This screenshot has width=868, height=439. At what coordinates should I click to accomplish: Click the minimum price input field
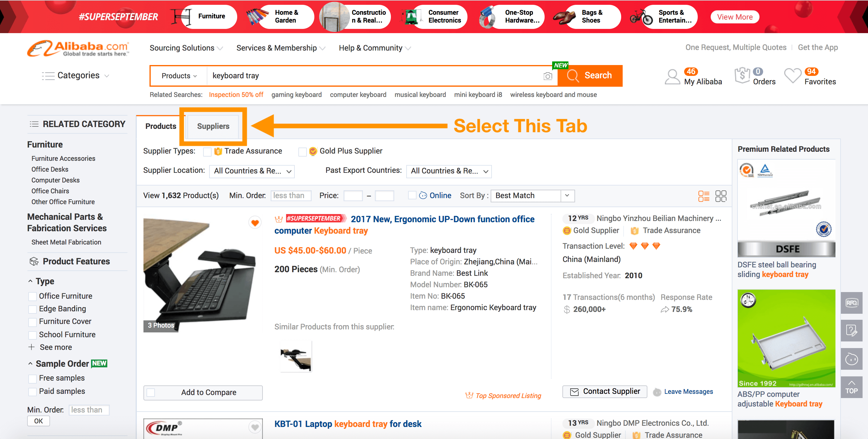tap(353, 196)
